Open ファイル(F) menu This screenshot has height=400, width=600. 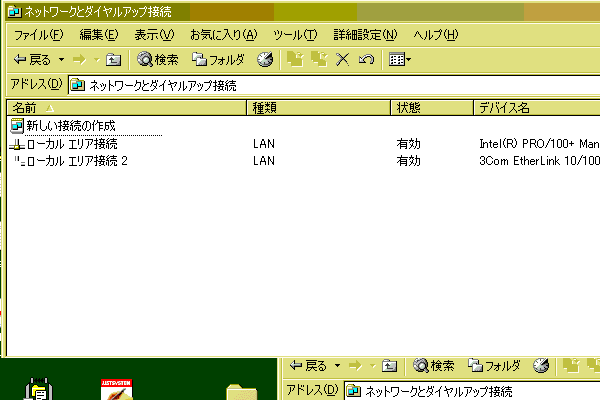38,35
